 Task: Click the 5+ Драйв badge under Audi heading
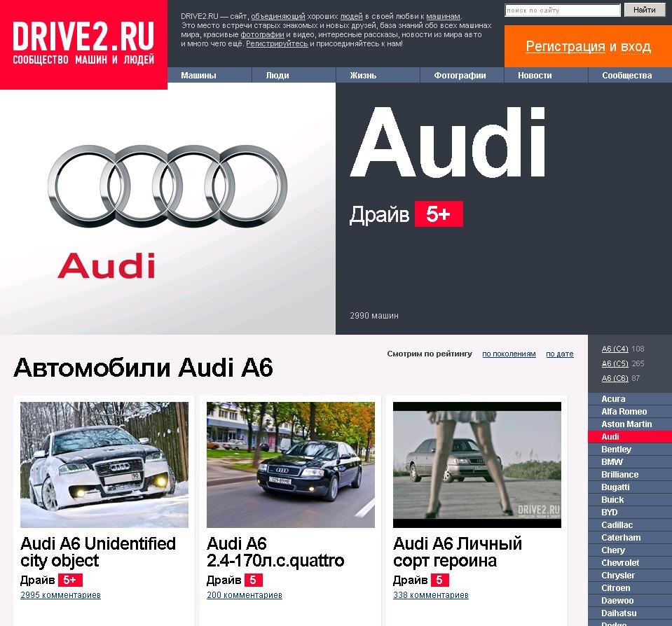pos(439,214)
